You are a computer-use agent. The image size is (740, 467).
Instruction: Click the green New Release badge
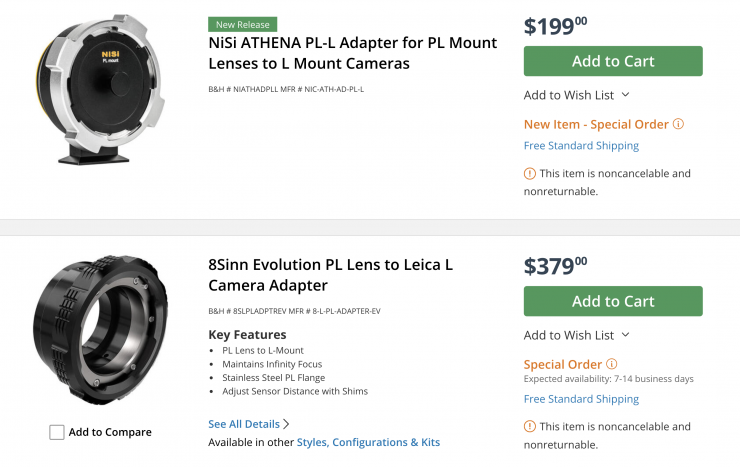pyautogui.click(x=243, y=24)
